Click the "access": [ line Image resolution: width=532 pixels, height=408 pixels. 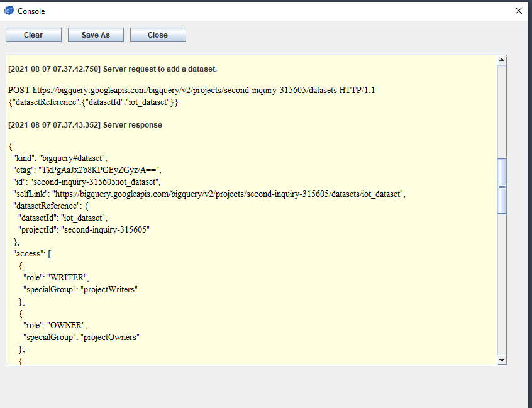32,254
